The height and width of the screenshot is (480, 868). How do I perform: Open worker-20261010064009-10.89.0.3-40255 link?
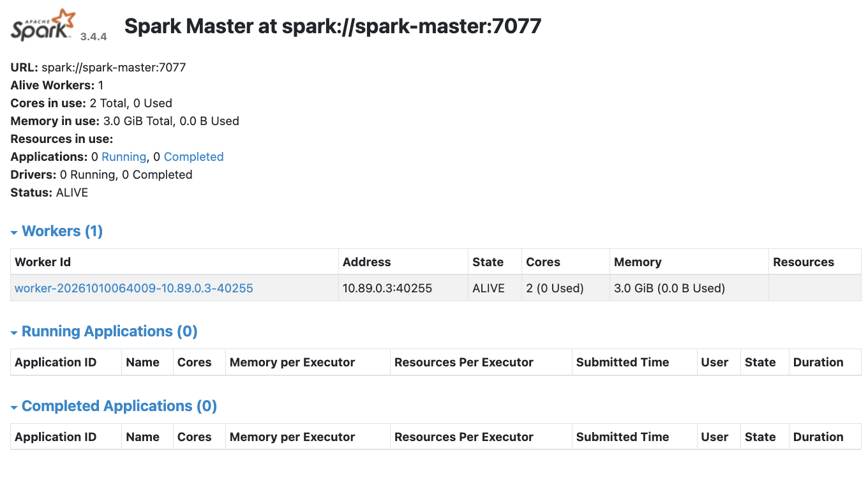pos(134,289)
